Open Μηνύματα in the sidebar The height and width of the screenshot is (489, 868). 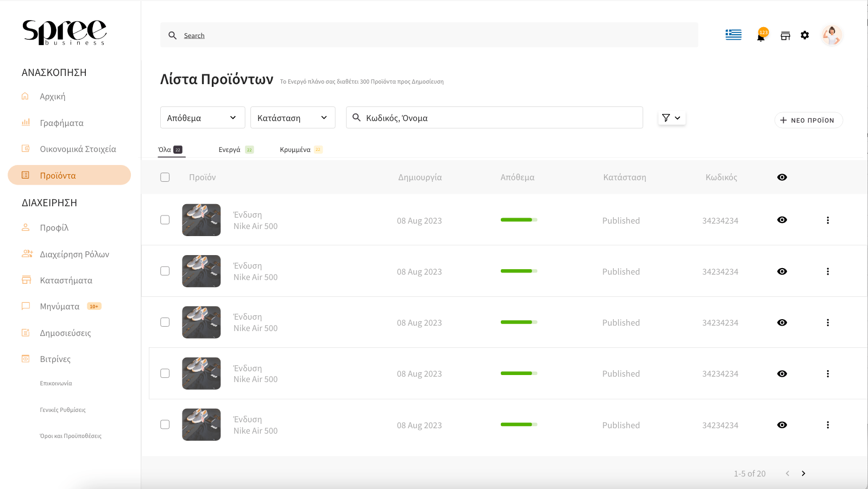pyautogui.click(x=60, y=307)
